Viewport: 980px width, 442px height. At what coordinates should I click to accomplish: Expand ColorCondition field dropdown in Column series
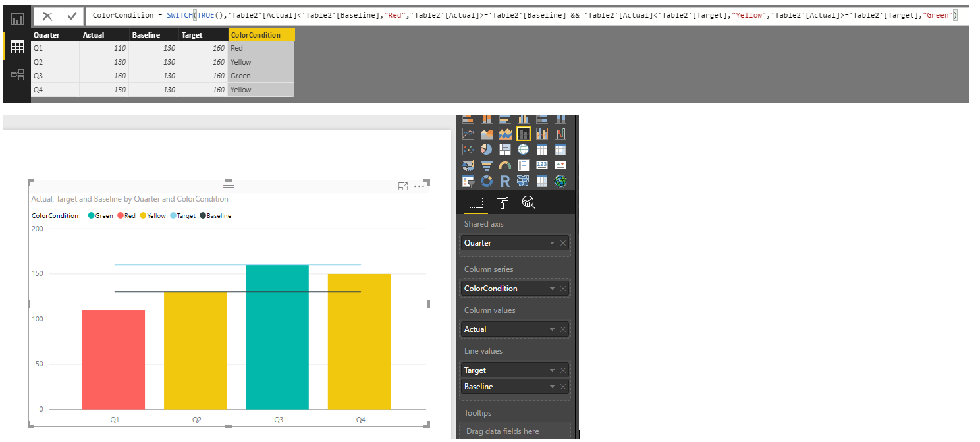[x=552, y=289]
